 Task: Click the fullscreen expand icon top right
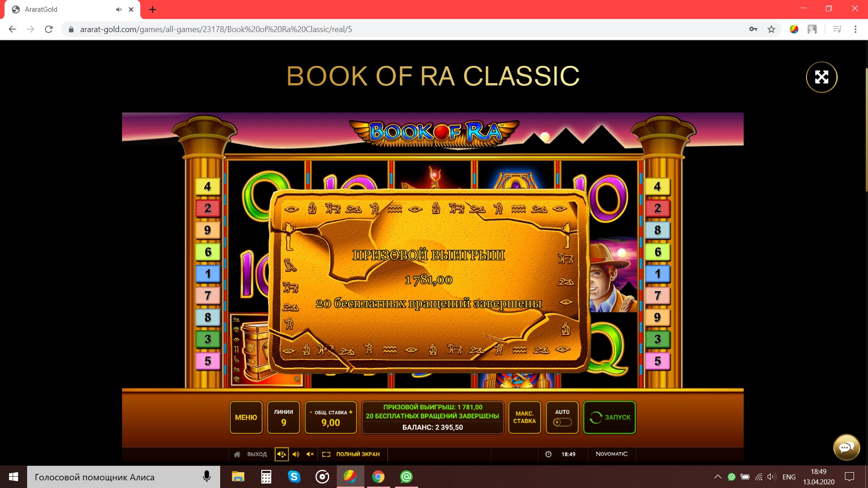click(x=821, y=77)
